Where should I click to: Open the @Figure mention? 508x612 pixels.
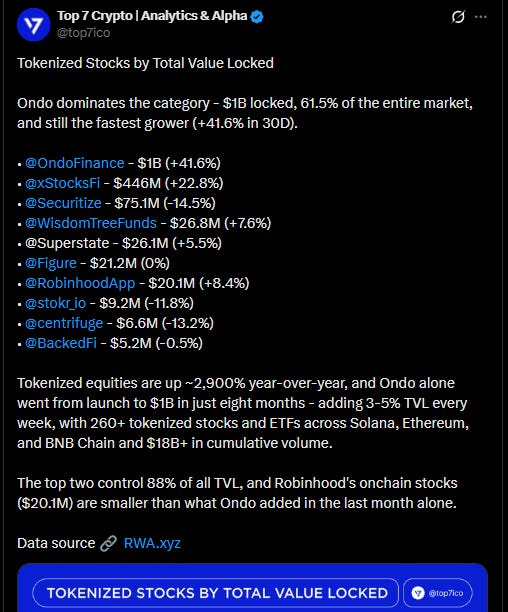tap(51, 263)
